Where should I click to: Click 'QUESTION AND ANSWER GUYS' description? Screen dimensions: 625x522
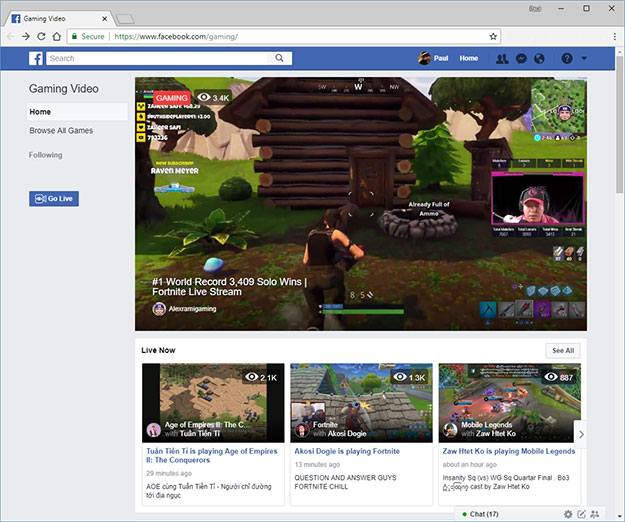tap(345, 482)
